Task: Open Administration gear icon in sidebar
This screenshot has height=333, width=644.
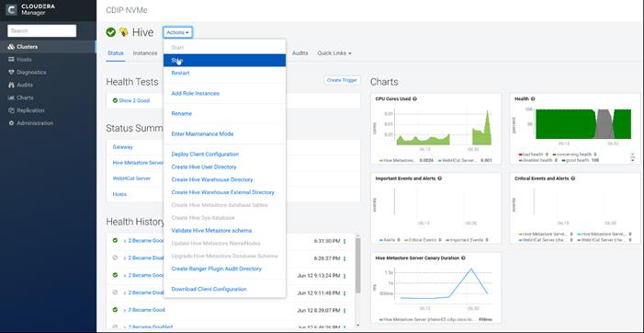Action: [x=11, y=123]
